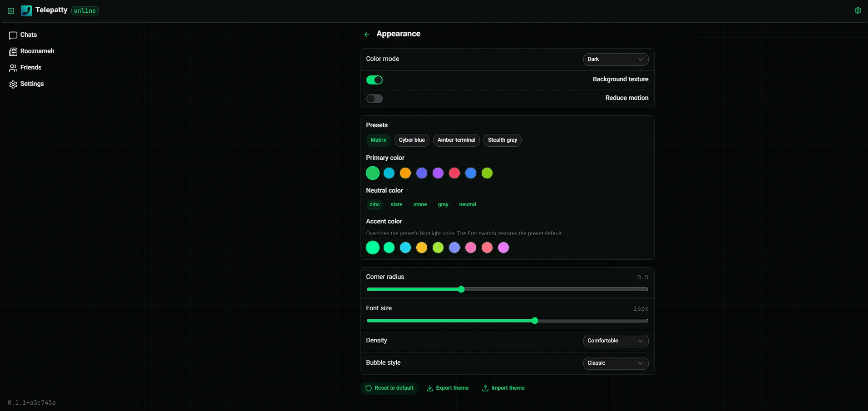Click the Telepatty logo icon

pyautogui.click(x=26, y=10)
